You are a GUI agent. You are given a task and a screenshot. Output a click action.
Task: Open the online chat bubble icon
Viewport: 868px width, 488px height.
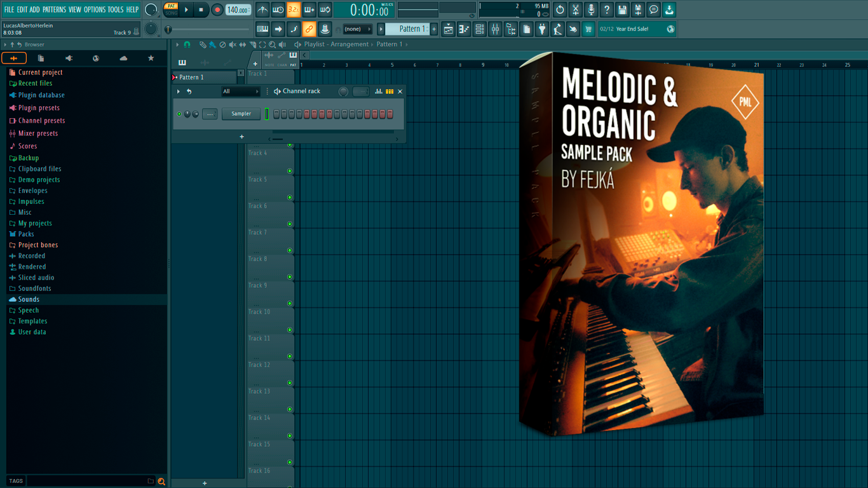(x=654, y=10)
